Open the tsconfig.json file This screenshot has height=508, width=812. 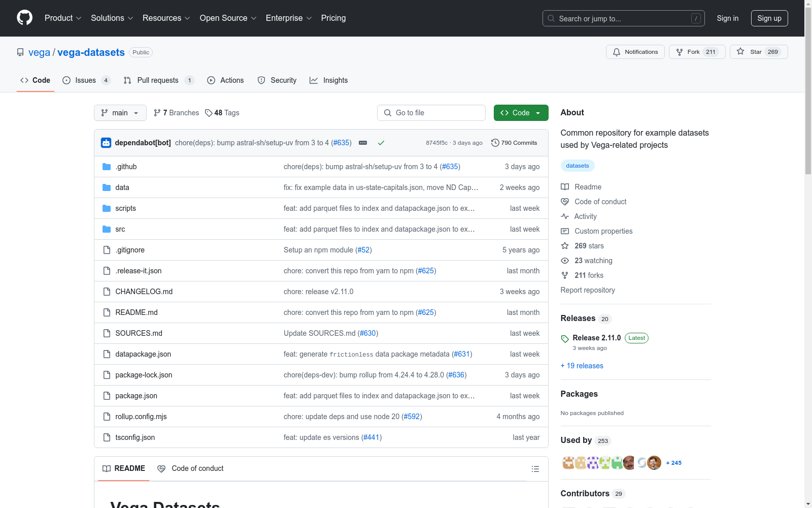point(135,437)
